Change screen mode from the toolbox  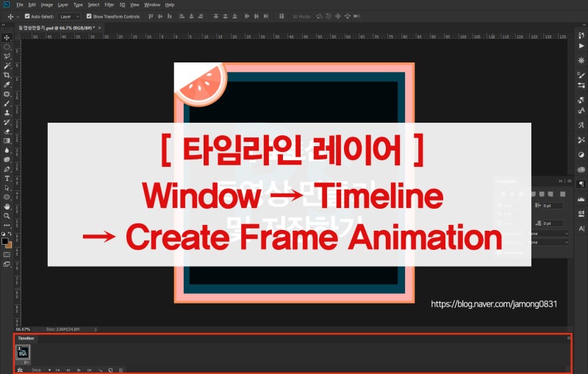[x=7, y=265]
